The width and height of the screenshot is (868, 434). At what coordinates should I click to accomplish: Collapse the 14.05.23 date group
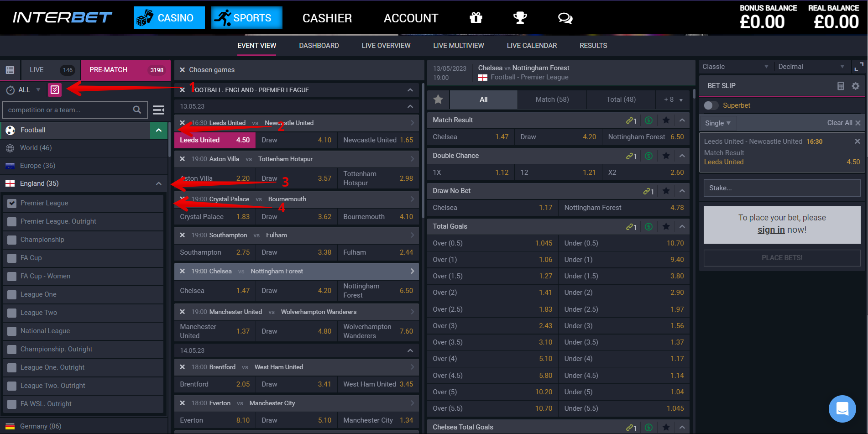click(410, 350)
